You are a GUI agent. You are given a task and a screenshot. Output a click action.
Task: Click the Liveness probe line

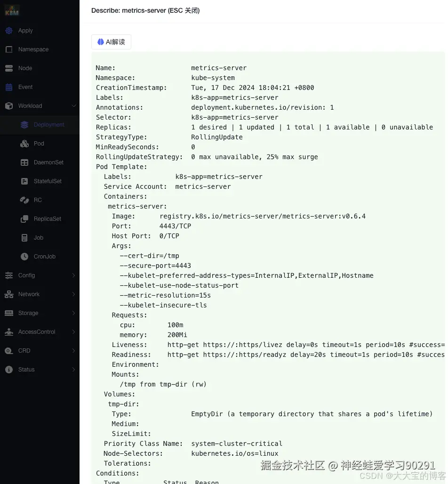pyautogui.click(x=278, y=345)
